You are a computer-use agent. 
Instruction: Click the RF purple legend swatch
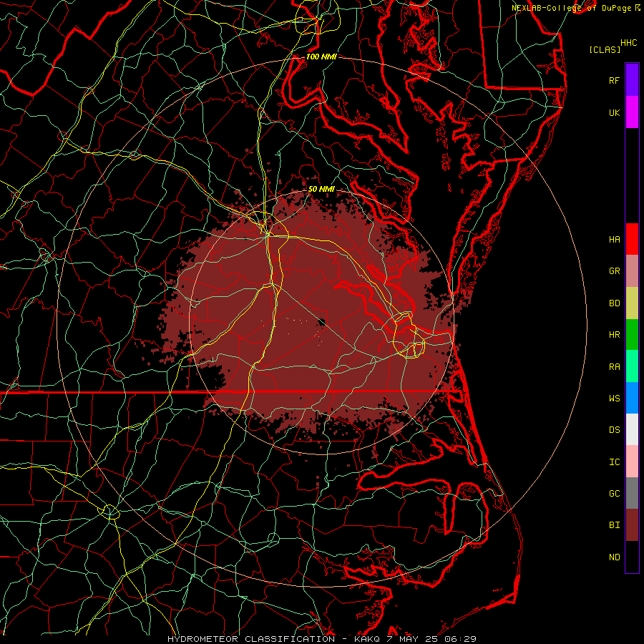pyautogui.click(x=632, y=80)
